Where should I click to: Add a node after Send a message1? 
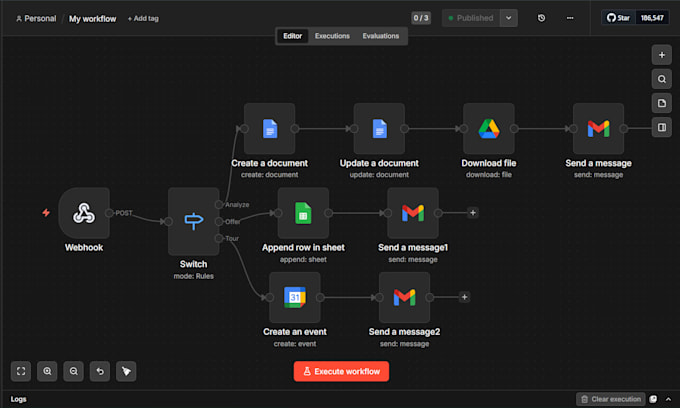[473, 212]
